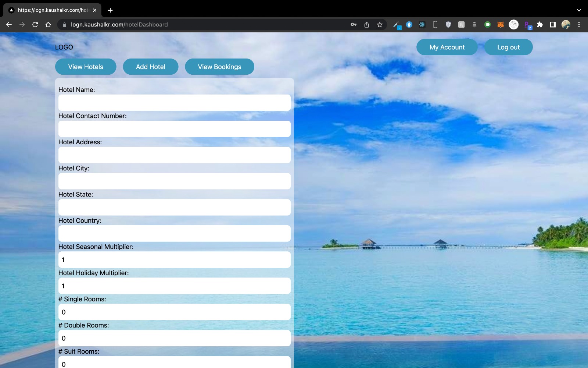Click the share page icon
This screenshot has height=368, width=588.
pyautogui.click(x=367, y=25)
